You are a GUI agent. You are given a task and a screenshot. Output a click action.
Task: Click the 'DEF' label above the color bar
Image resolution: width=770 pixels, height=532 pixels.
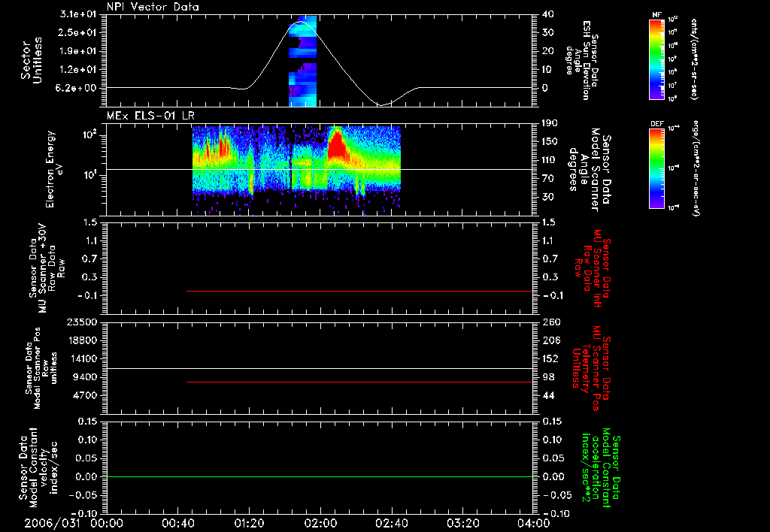656,124
